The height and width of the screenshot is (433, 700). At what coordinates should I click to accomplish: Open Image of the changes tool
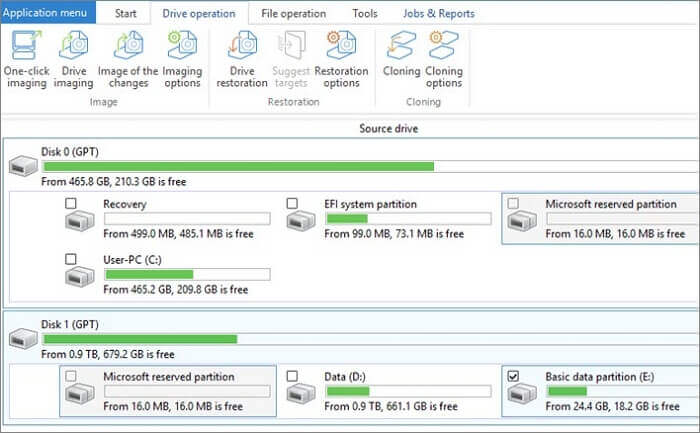click(x=128, y=48)
